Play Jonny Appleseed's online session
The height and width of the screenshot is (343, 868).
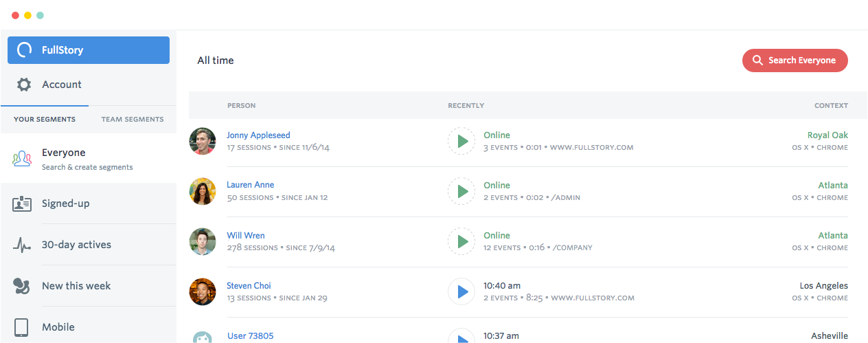[x=461, y=141]
